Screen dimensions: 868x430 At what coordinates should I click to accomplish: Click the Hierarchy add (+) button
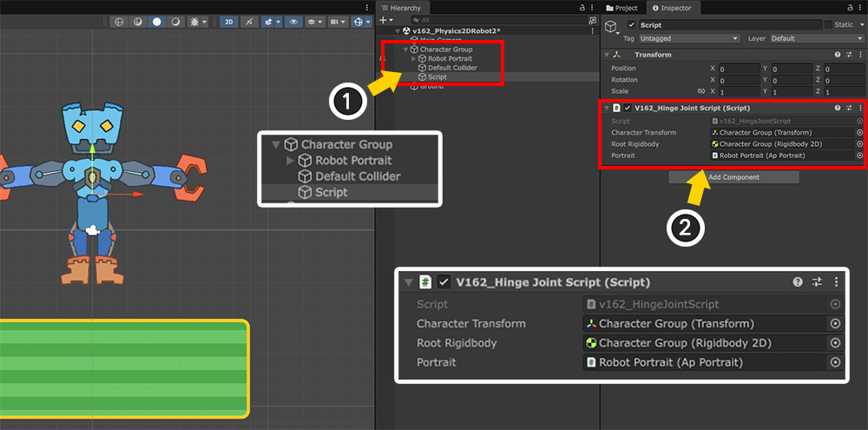383,19
